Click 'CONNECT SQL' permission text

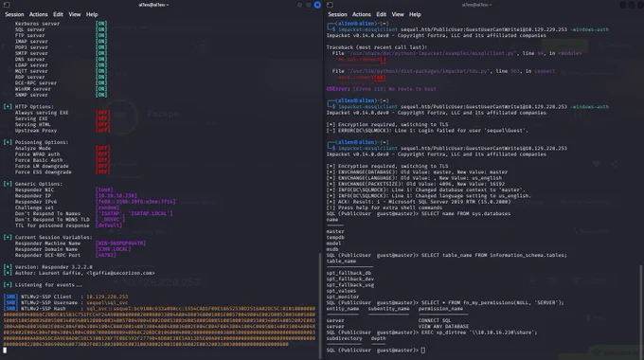coord(435,320)
